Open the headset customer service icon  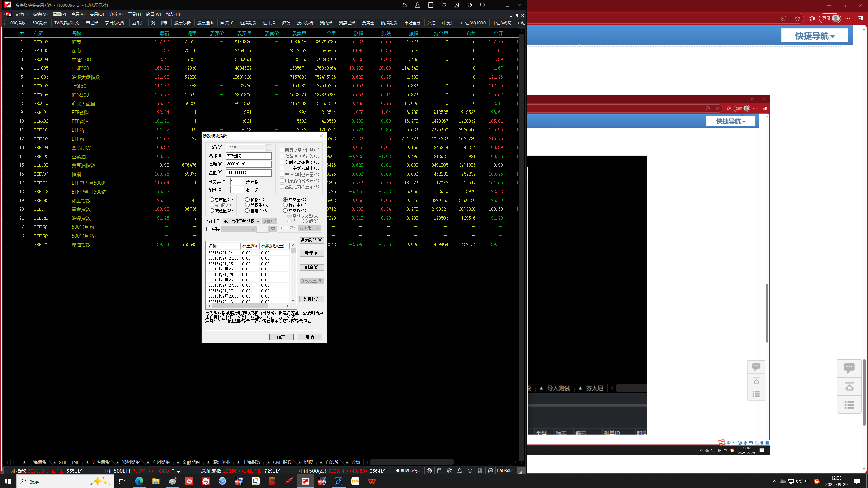tap(482, 5)
